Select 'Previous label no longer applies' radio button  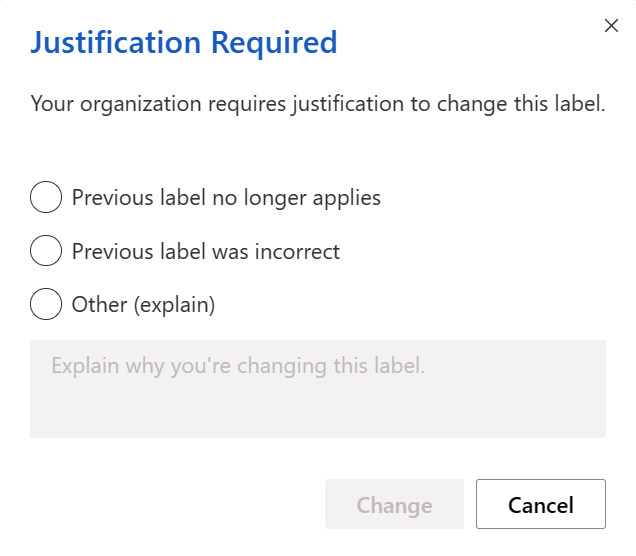tap(46, 197)
